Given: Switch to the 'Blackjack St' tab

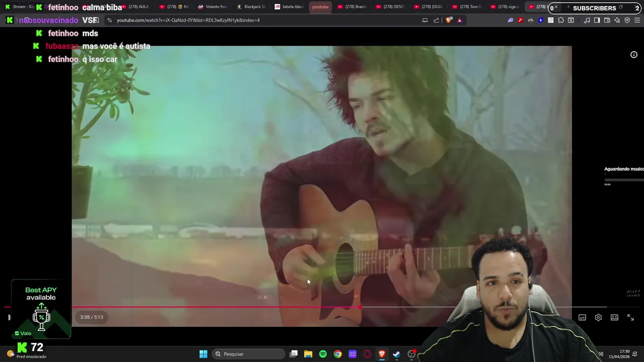Looking at the screenshot, I should pos(251,7).
